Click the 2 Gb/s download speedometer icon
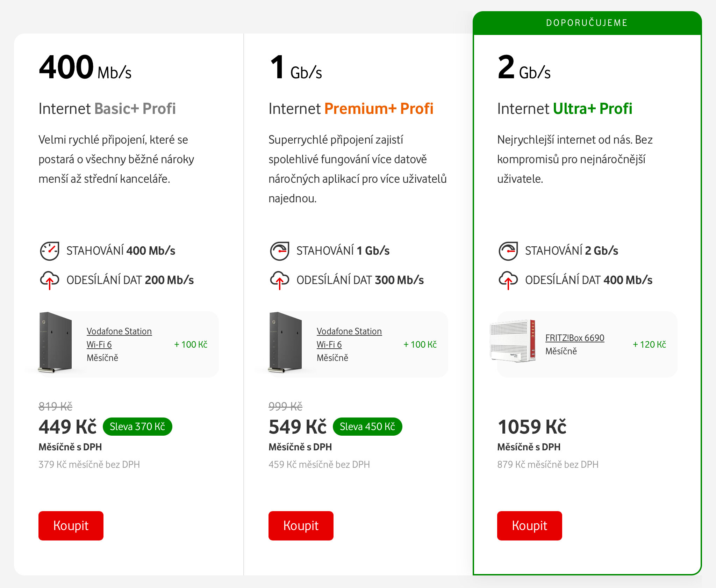This screenshot has height=588, width=716. (x=508, y=251)
